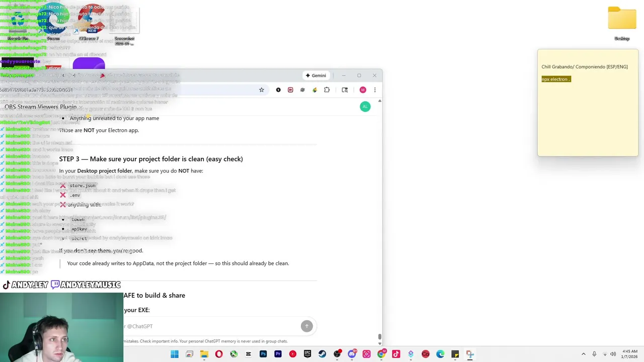Click the microphone tray icon
The height and width of the screenshot is (362, 644).
(594, 354)
